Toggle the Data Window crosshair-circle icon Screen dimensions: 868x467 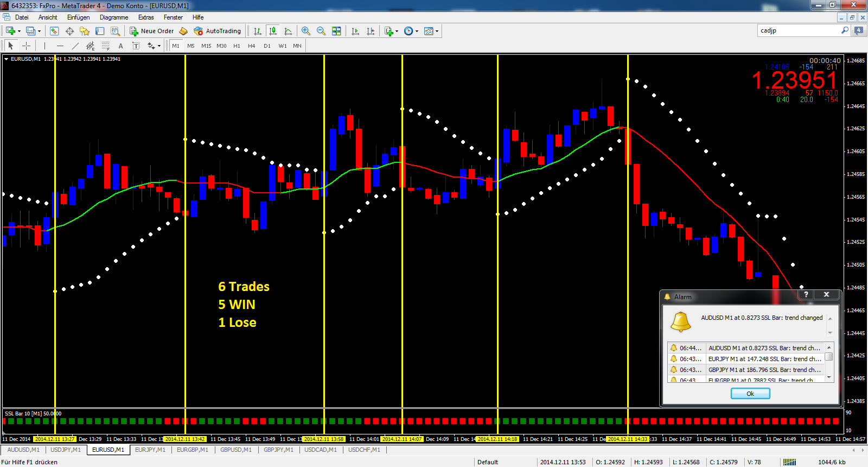(x=69, y=31)
